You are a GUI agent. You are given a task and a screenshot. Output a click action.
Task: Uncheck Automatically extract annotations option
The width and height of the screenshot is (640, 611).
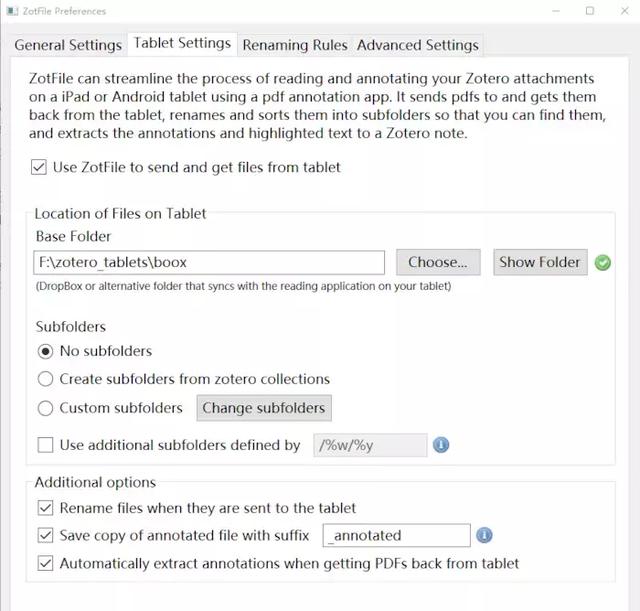coord(45,563)
